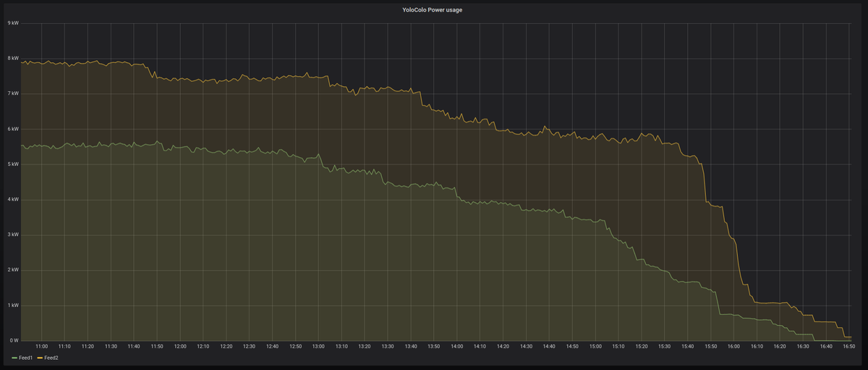868x370 pixels.
Task: Click the 4 kW y-axis label
Action: point(13,199)
